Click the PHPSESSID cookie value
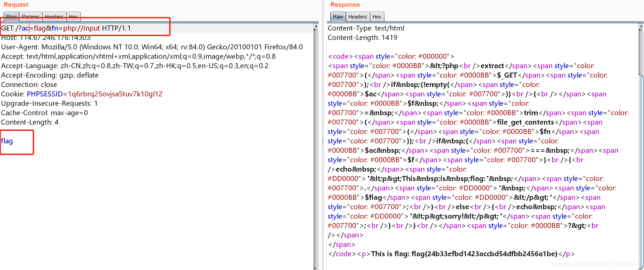Viewport: 644px width, 270px height. click(115, 94)
